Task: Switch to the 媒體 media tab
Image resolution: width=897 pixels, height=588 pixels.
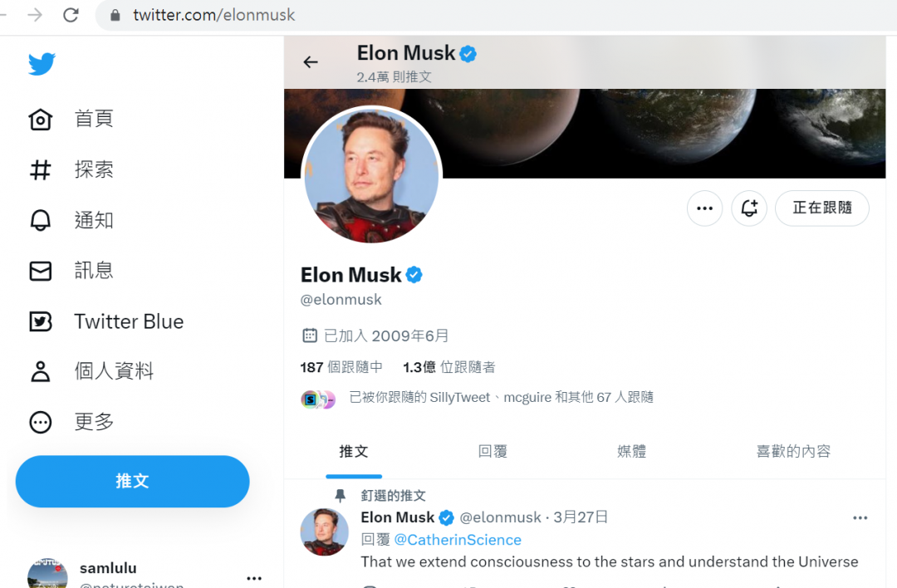Action: (631, 451)
